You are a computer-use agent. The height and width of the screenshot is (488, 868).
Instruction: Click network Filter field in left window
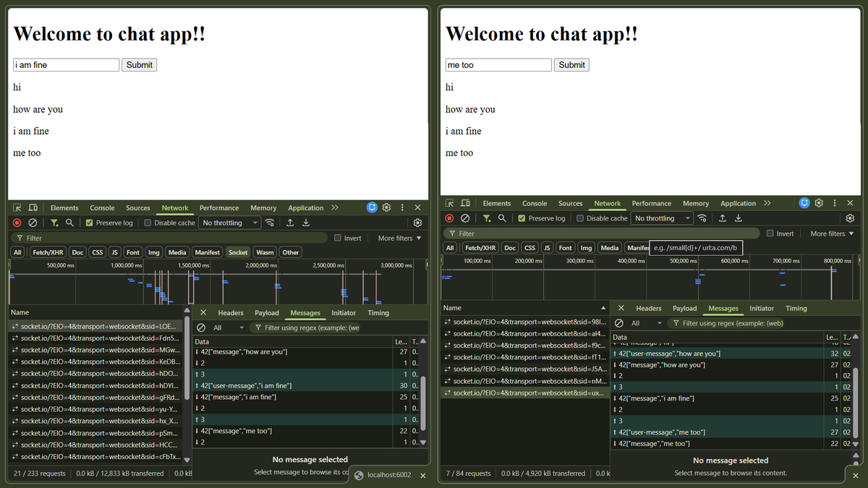[170, 238]
